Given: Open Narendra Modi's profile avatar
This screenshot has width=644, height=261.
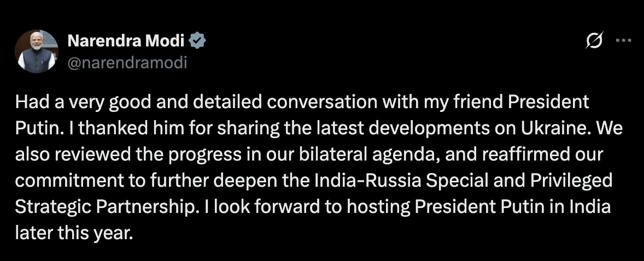Looking at the screenshot, I should (37, 51).
